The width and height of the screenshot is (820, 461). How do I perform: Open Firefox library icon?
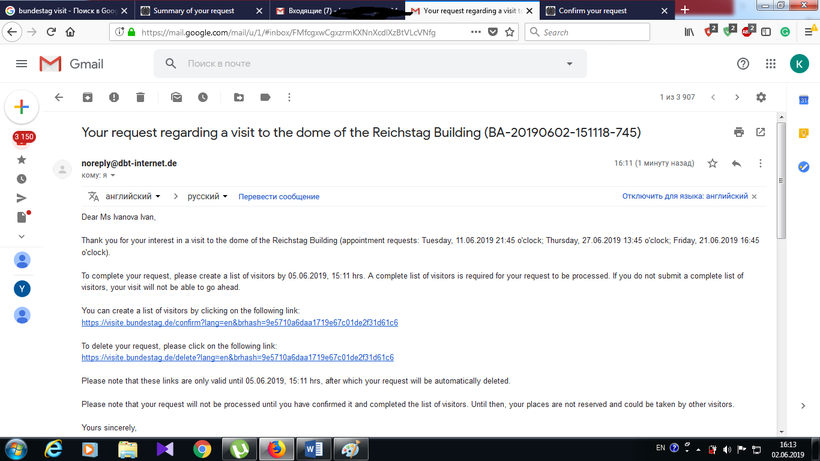point(689,32)
